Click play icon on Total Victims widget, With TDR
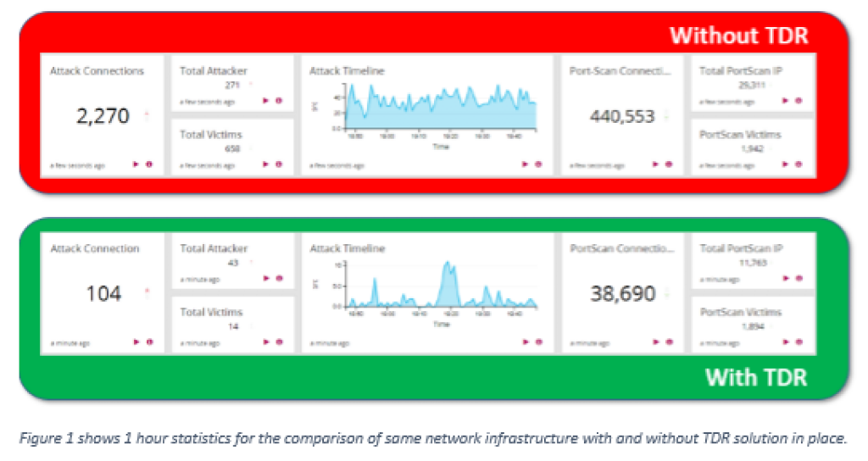 click(x=266, y=342)
